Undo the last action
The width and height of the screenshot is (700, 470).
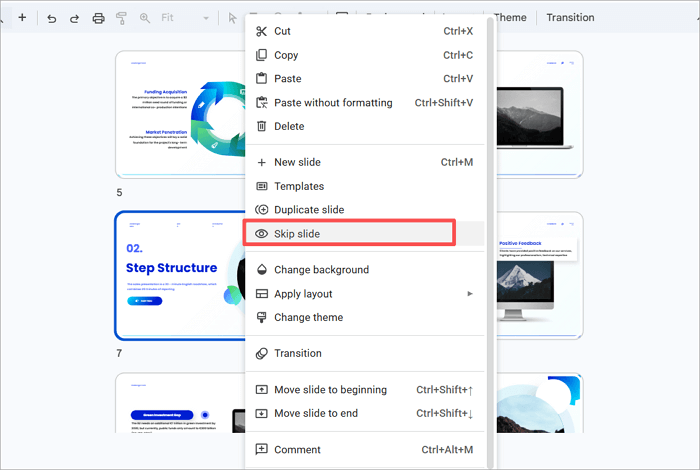point(52,18)
